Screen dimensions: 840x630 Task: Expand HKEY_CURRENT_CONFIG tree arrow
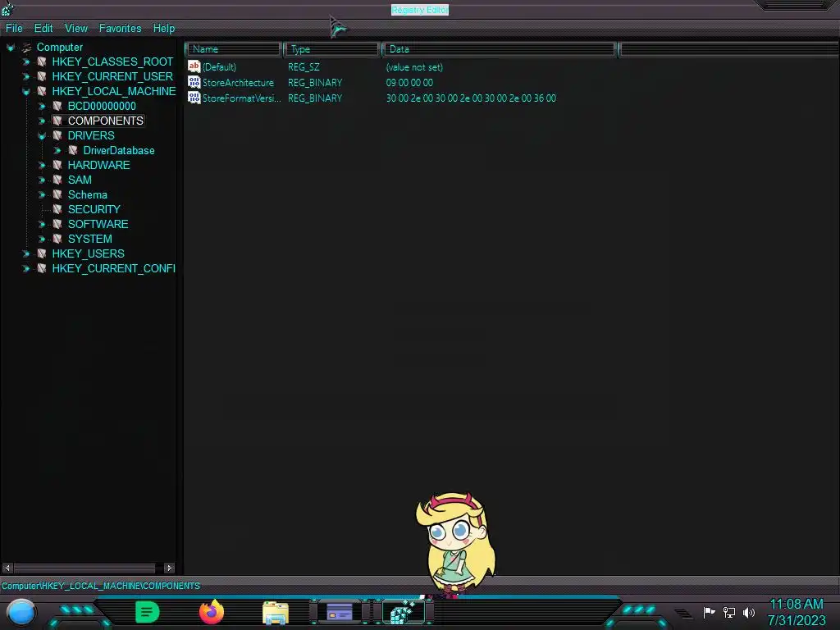[x=25, y=268]
